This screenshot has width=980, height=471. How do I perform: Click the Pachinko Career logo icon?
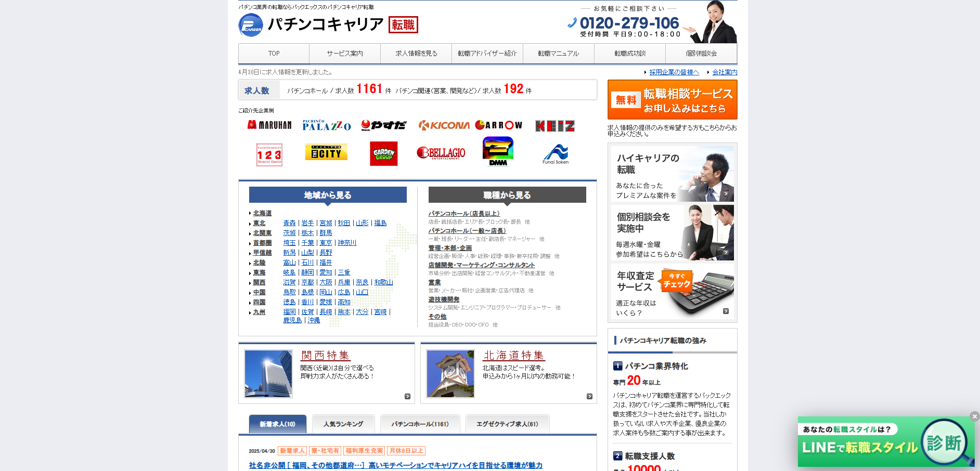point(251,25)
